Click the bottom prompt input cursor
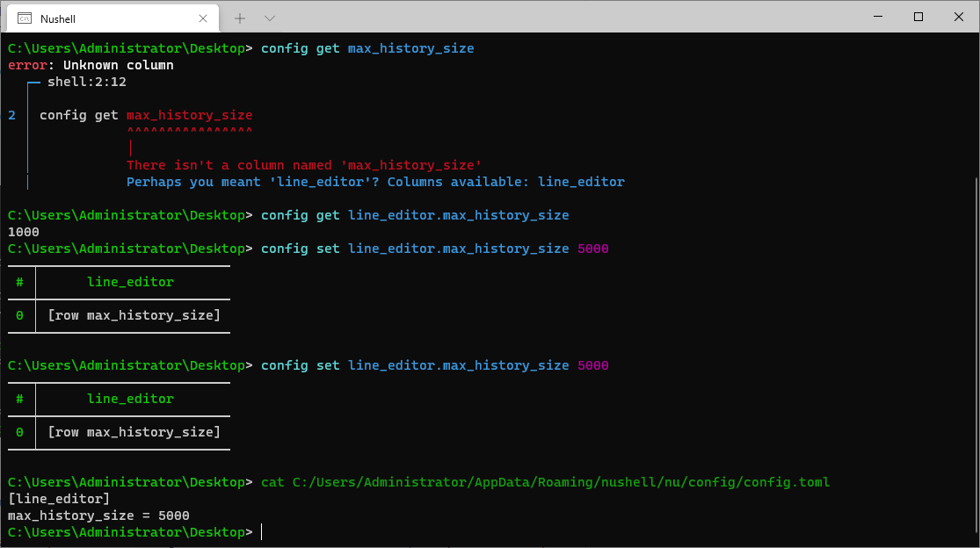Screen dimensions: 980x548 point(262,532)
